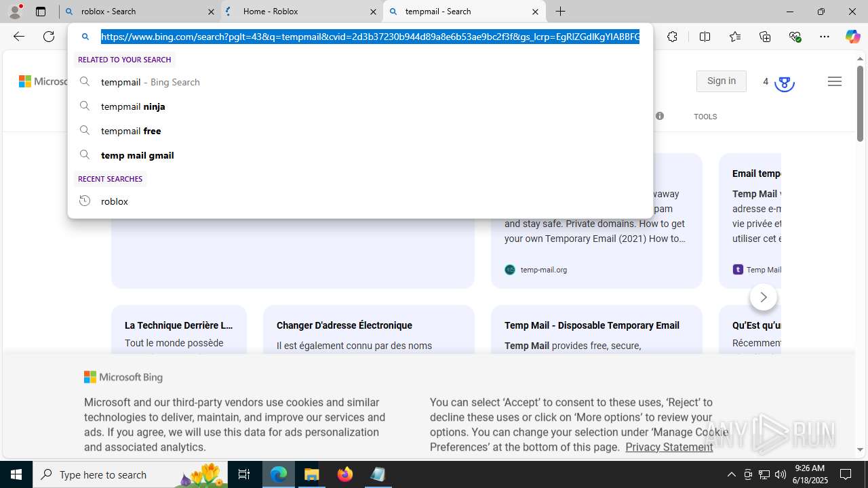Open File Explorer on taskbar
The image size is (868, 488).
tap(312, 474)
